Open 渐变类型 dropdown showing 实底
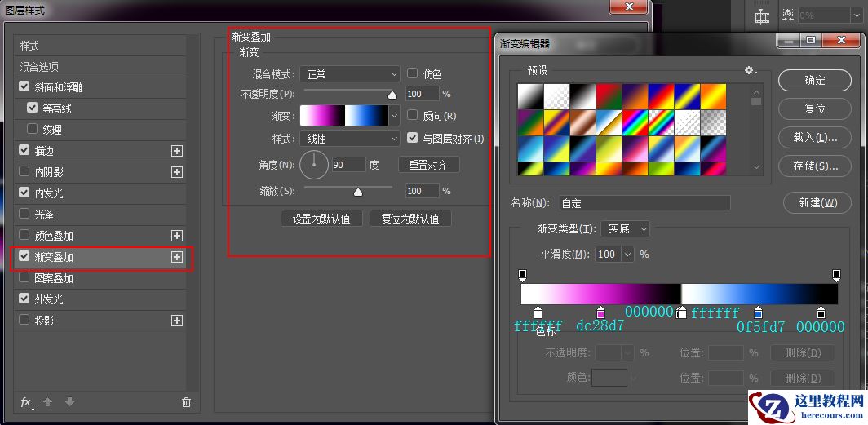The width and height of the screenshot is (868, 425). pyautogui.click(x=625, y=228)
